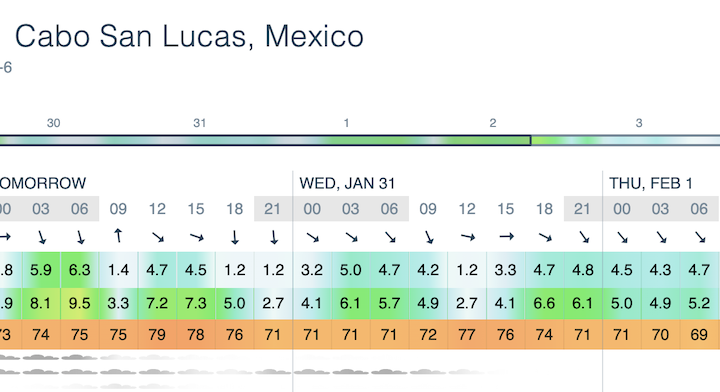Click the north wind arrow at 09 tomorrow
This screenshot has height=392, width=720.
tap(118, 236)
